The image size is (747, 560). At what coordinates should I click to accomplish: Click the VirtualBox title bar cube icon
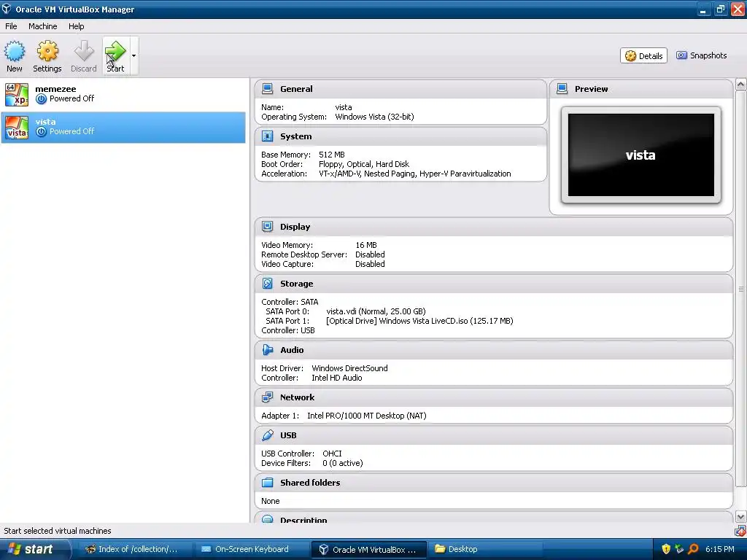6,9
